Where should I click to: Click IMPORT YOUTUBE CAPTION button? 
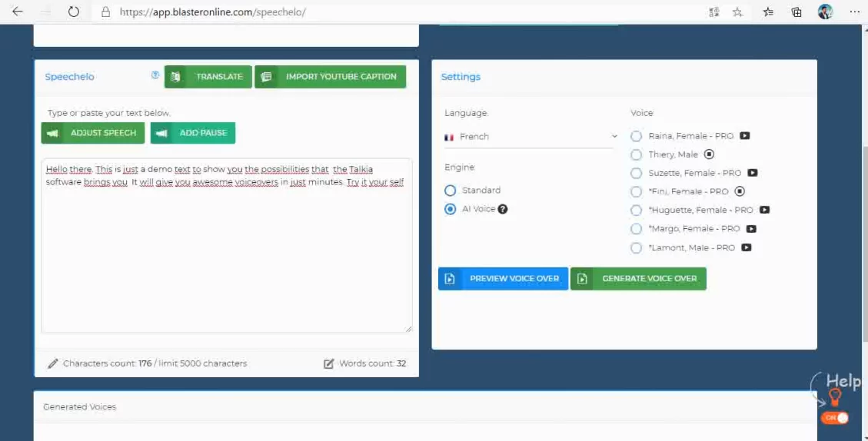coord(331,77)
